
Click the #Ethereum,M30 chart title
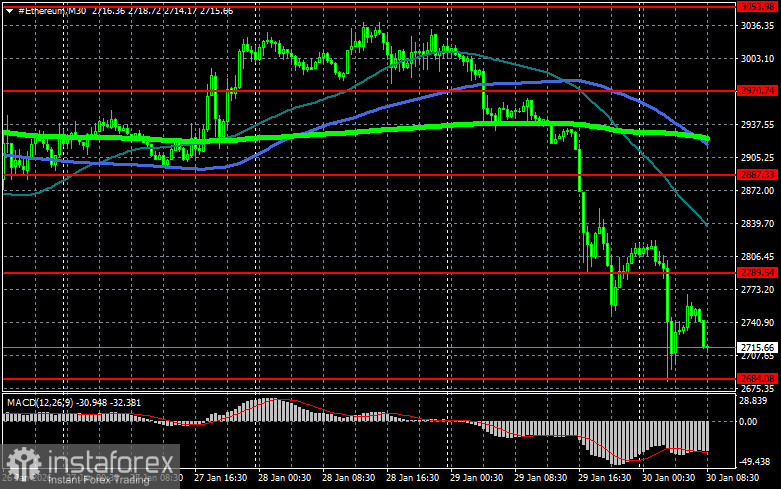pos(52,10)
